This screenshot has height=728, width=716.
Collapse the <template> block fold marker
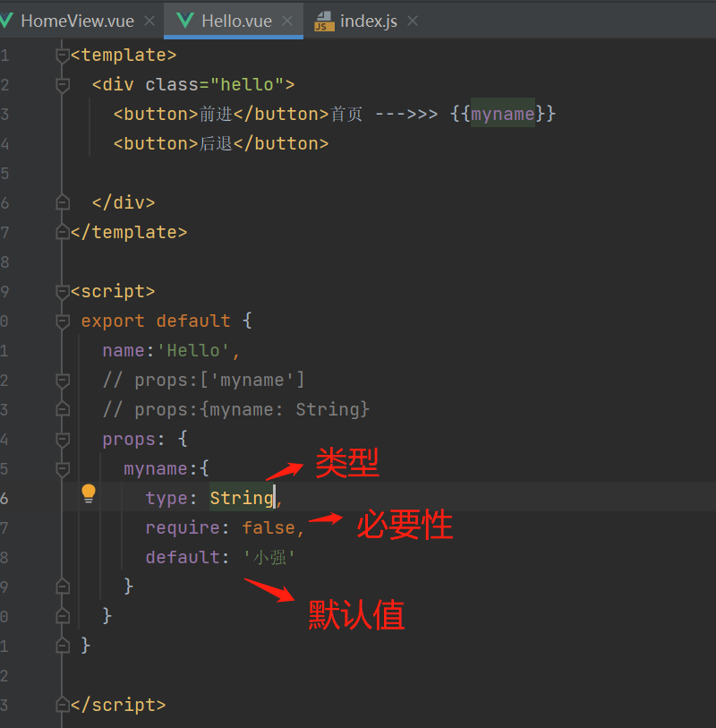(62, 56)
